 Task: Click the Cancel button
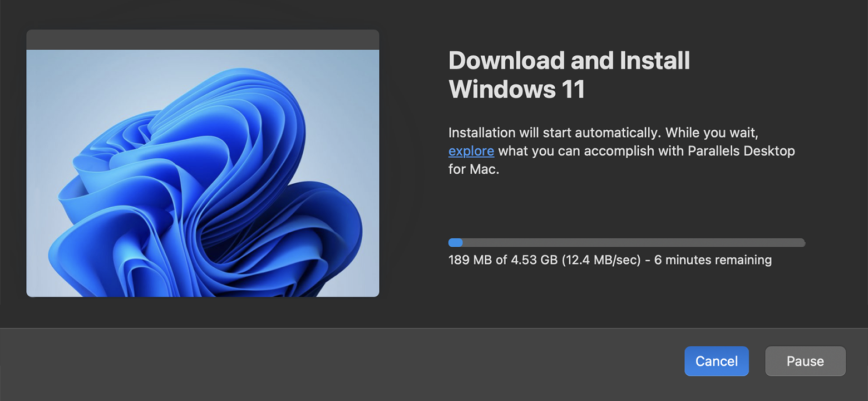tap(716, 361)
